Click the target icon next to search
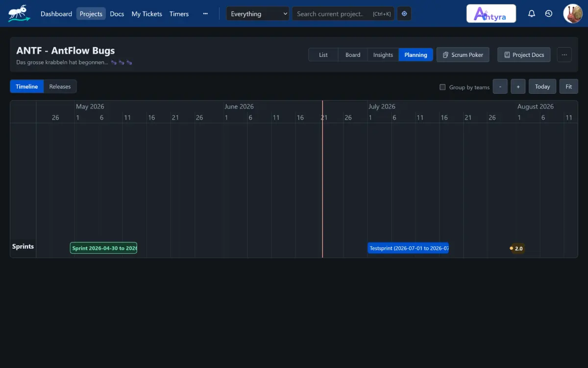This screenshot has height=368, width=588. 404,14
